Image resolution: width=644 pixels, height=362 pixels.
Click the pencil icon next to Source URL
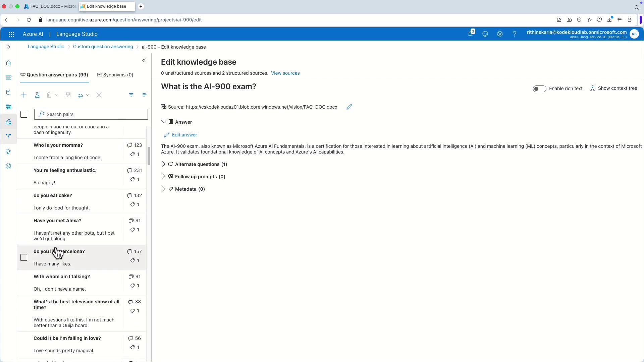point(349,107)
